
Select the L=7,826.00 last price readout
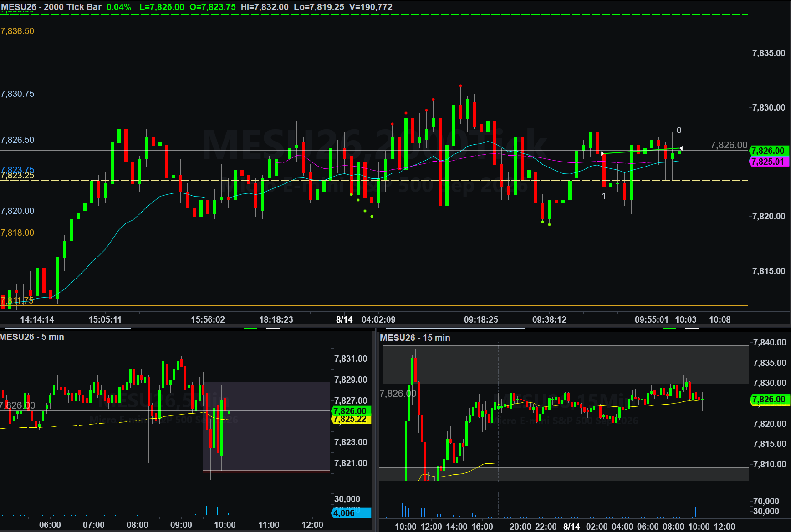(x=162, y=7)
